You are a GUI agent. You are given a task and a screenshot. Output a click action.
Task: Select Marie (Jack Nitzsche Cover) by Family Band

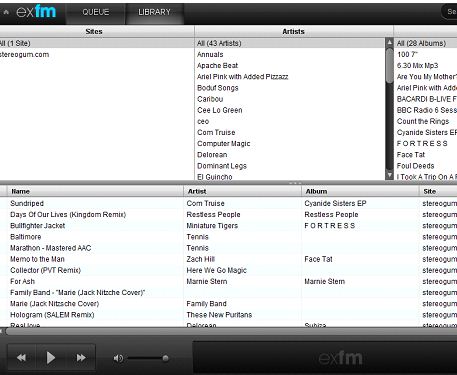(55, 304)
